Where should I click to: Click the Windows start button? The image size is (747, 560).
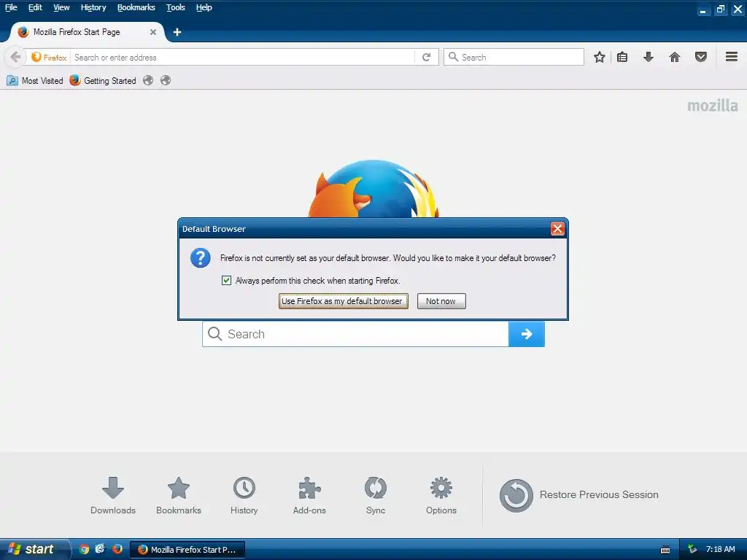(x=34, y=549)
